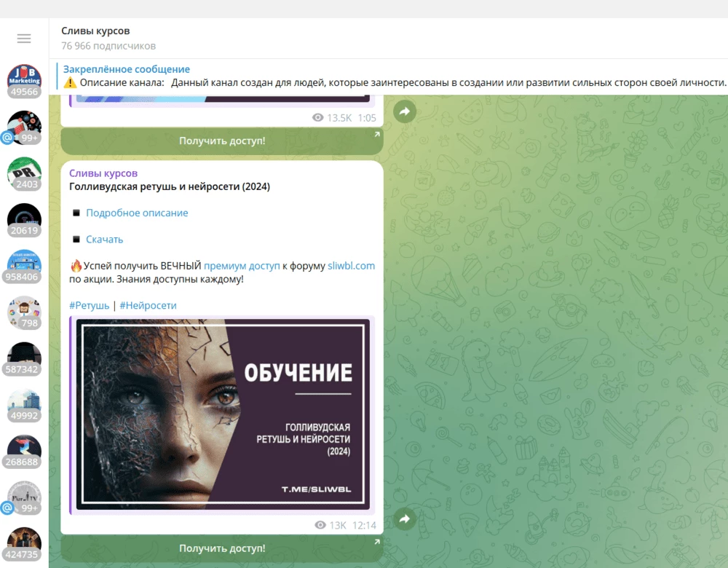Open the PR chat with 2403 unread
Image resolution: width=728 pixels, height=568 pixels.
click(24, 174)
